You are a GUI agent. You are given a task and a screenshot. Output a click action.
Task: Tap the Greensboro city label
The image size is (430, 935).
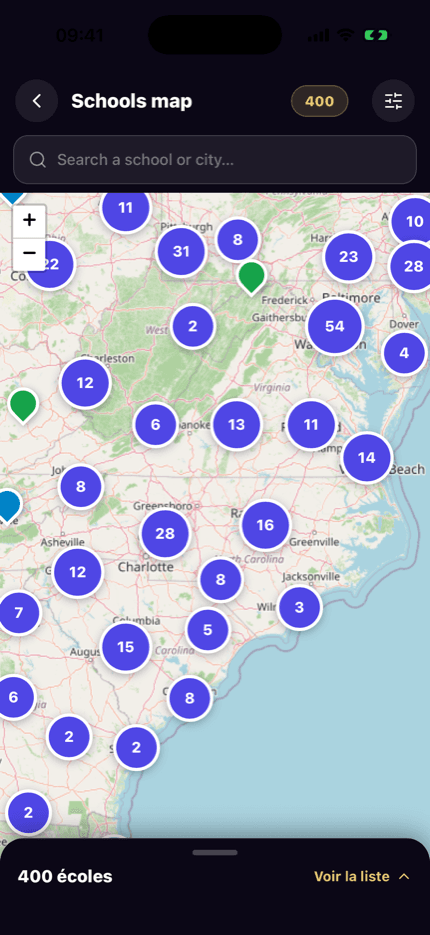pos(162,506)
